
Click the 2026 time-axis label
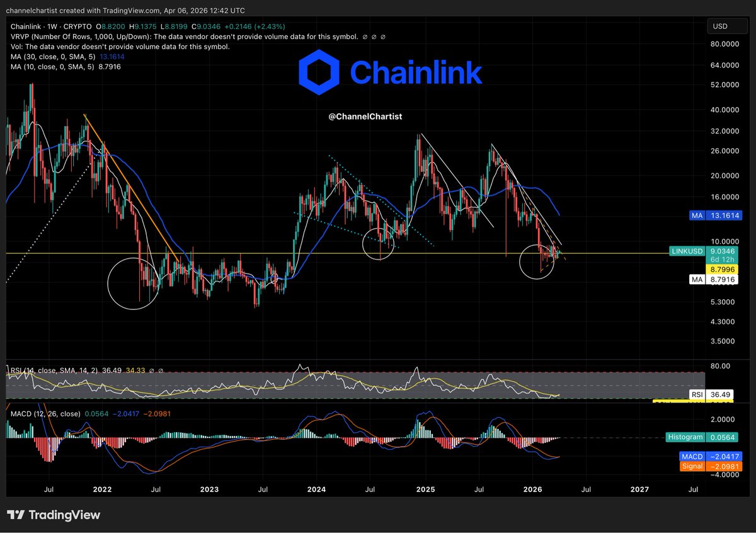533,489
